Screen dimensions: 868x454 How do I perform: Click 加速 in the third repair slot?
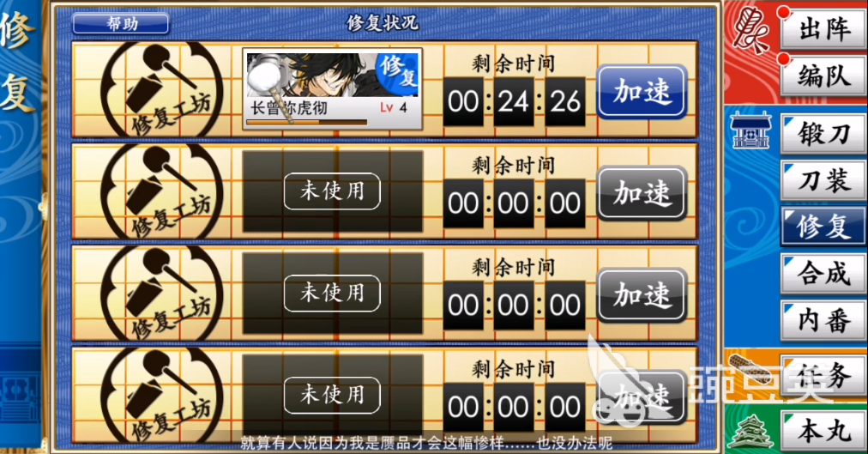pos(642,295)
